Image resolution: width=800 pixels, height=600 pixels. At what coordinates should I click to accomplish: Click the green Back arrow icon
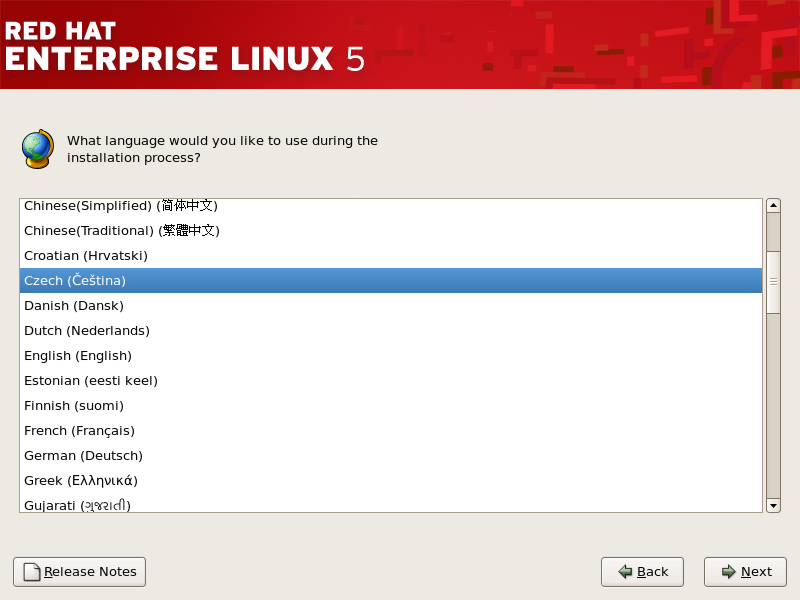[x=625, y=572]
